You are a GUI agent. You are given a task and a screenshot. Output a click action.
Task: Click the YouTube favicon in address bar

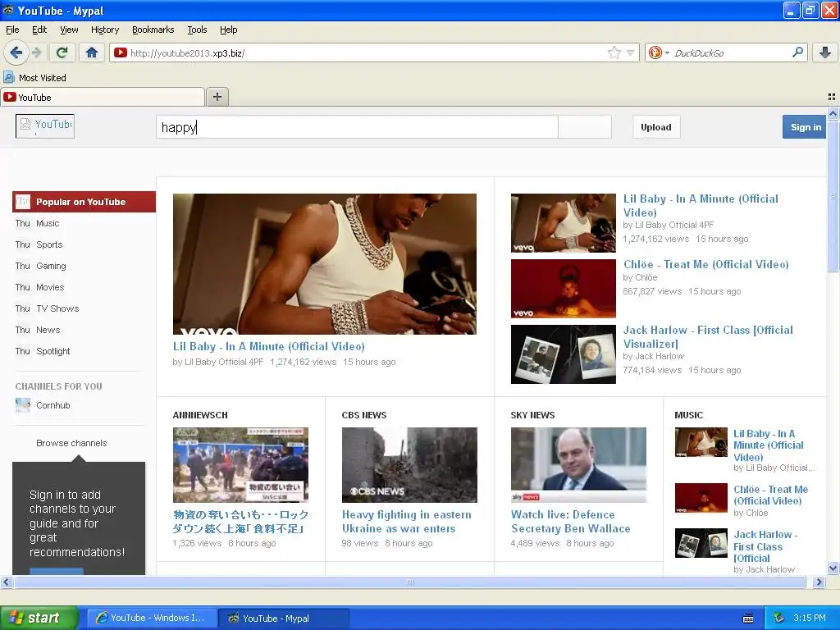tap(120, 52)
